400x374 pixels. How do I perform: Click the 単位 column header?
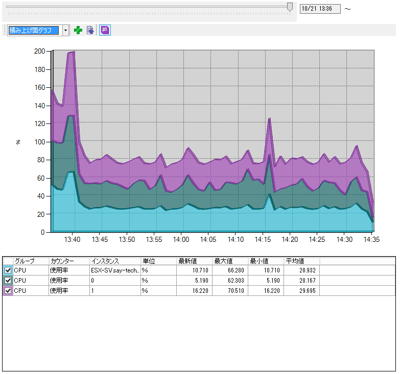point(158,261)
